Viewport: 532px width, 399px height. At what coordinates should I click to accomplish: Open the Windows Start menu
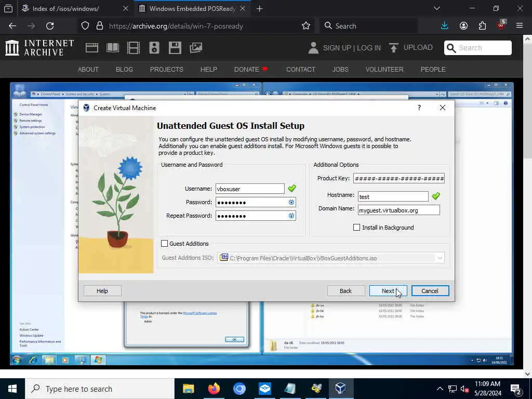pos(12,389)
